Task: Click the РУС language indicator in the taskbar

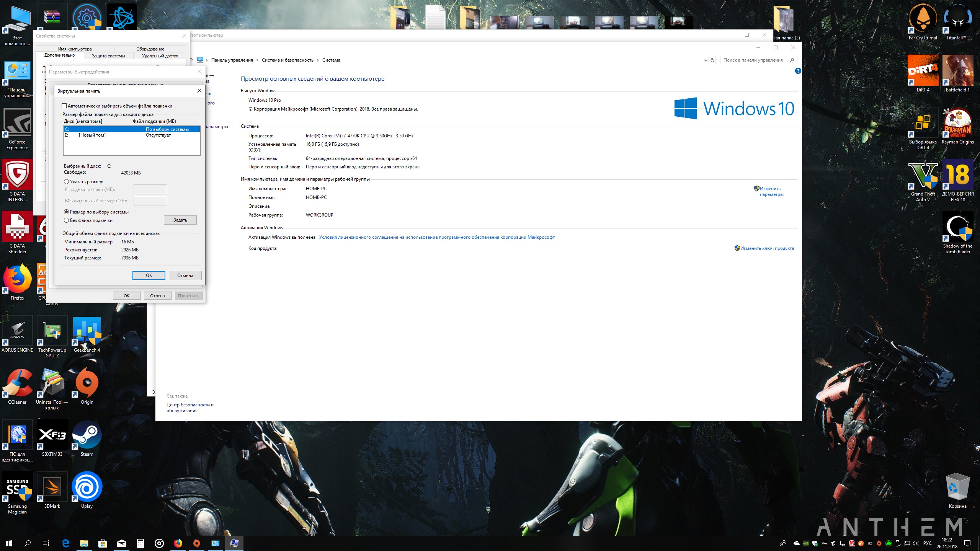Action: point(928,543)
